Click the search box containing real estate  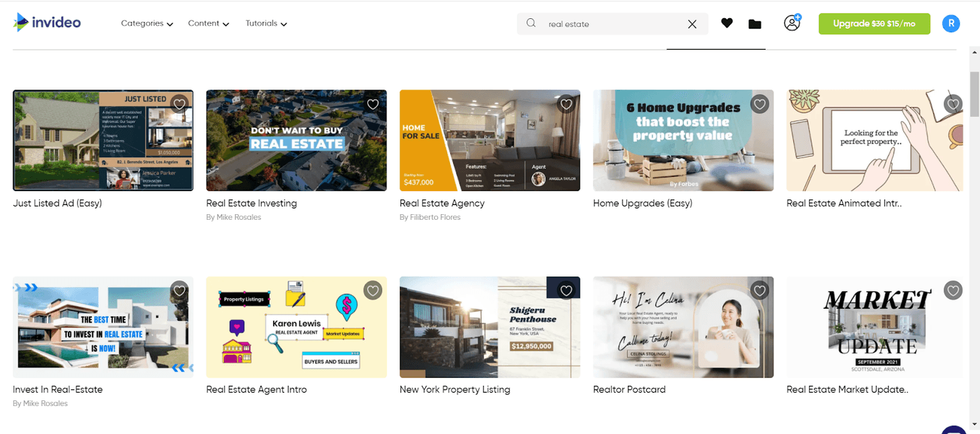point(609,24)
